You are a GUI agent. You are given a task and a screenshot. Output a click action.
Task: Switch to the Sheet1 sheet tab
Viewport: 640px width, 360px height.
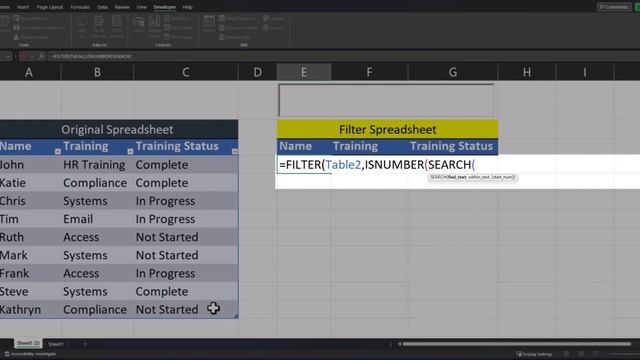click(56, 344)
